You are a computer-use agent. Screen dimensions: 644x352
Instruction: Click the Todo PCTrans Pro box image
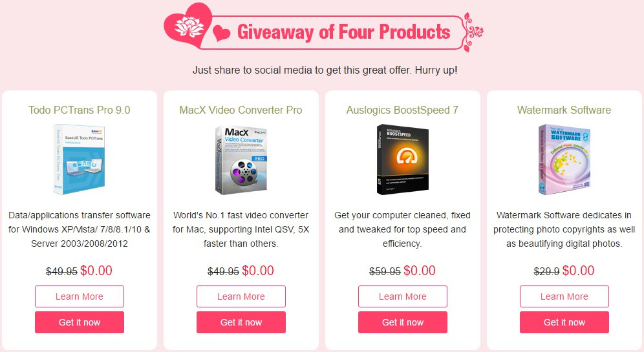(80, 159)
